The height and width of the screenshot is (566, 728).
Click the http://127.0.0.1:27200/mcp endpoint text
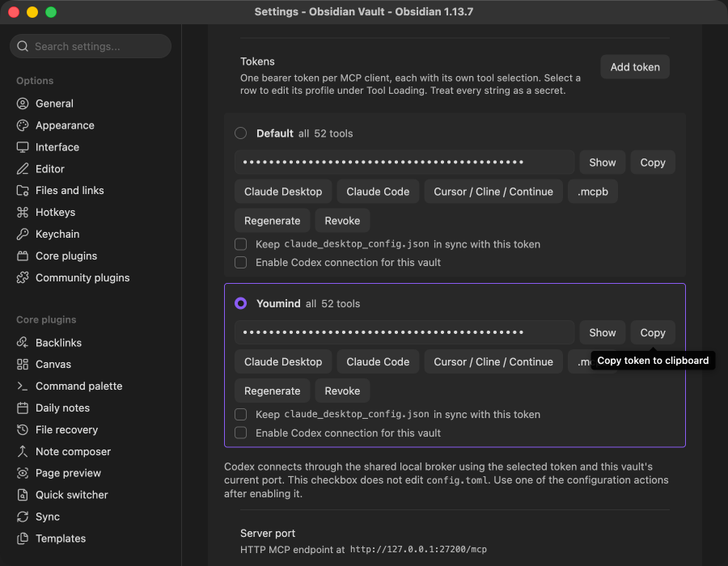[418, 549]
